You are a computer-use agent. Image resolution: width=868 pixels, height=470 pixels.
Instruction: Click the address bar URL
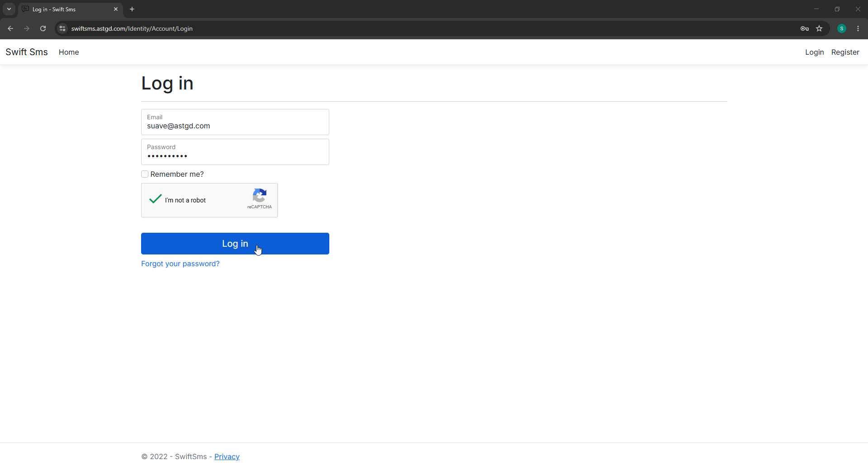tap(132, 28)
